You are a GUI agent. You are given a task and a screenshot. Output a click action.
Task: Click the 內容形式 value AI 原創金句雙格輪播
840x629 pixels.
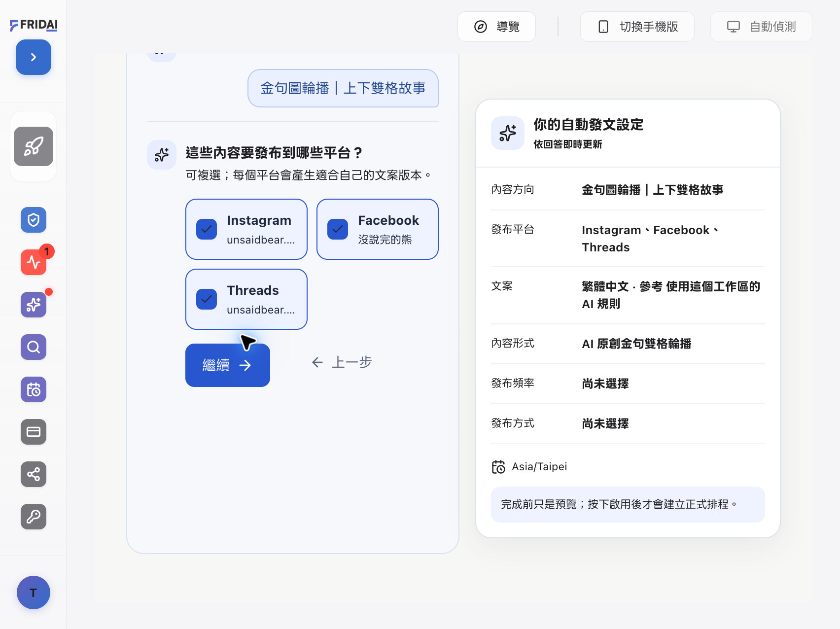(x=636, y=344)
